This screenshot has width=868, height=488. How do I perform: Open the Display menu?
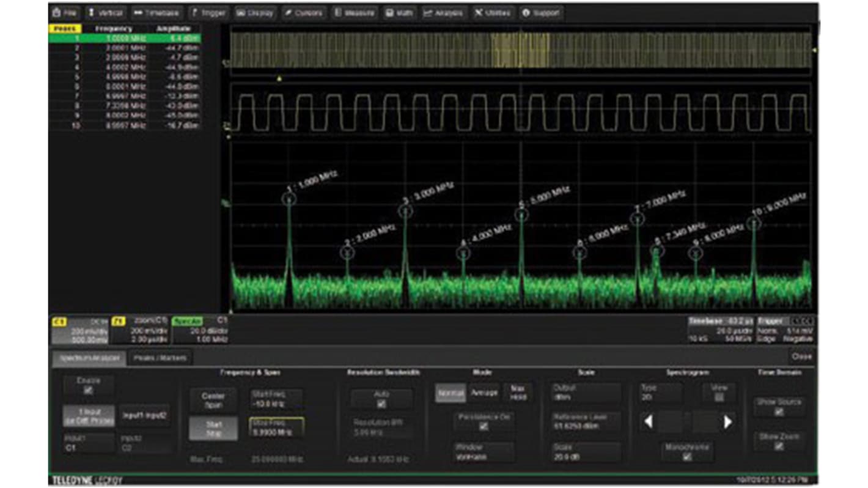tap(254, 12)
